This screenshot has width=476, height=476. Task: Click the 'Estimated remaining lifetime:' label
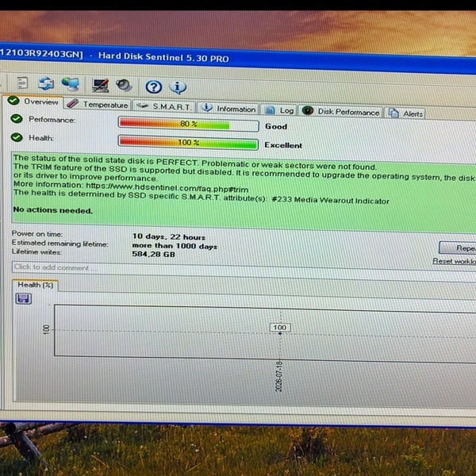(x=59, y=244)
